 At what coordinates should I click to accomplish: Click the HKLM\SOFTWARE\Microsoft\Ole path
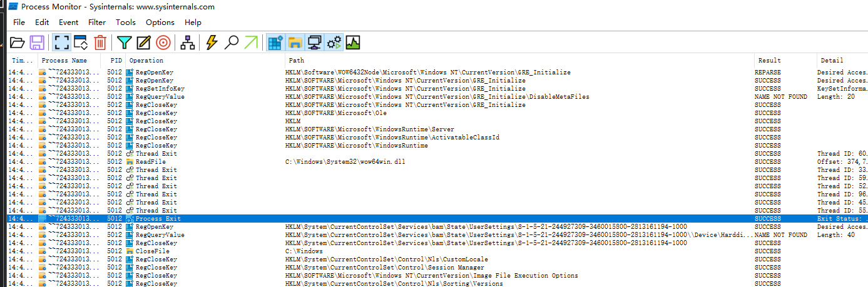336,113
